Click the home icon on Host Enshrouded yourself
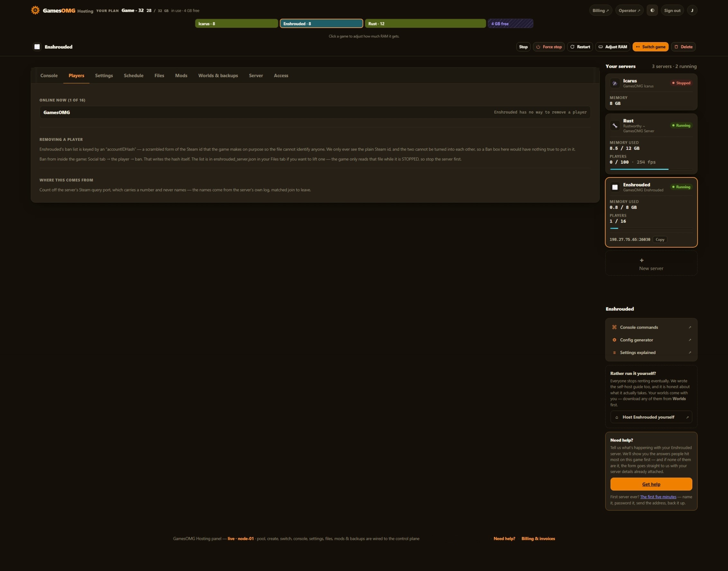 pos(617,417)
